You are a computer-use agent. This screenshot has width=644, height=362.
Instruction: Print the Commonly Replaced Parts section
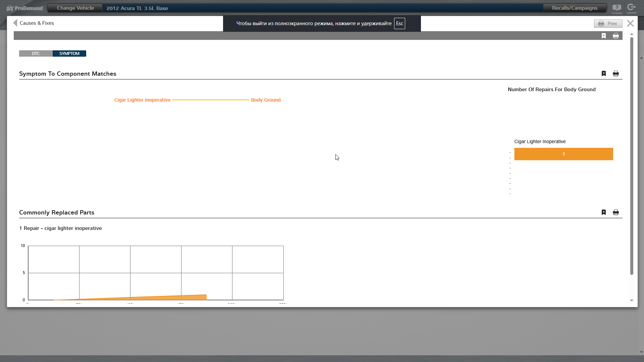coord(616,212)
